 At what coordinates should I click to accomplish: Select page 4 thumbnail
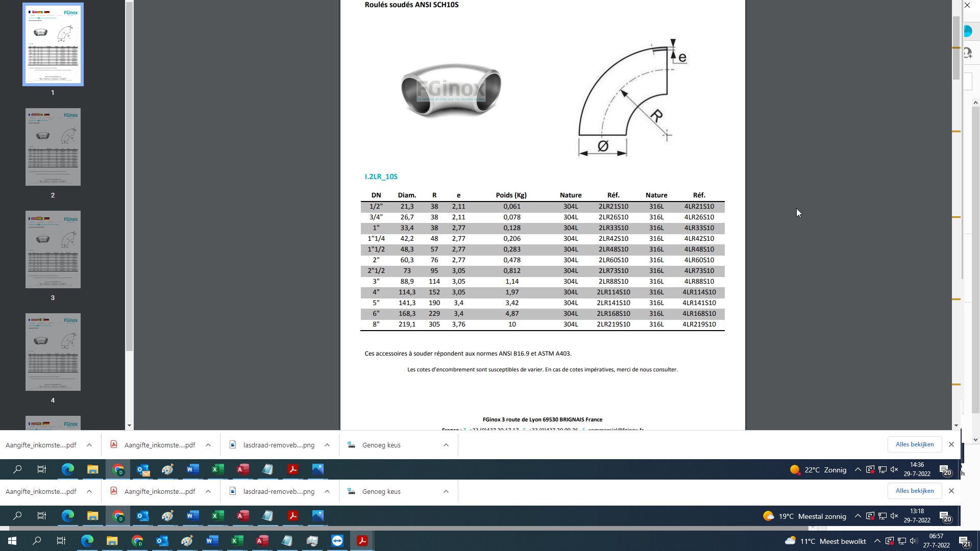[53, 352]
